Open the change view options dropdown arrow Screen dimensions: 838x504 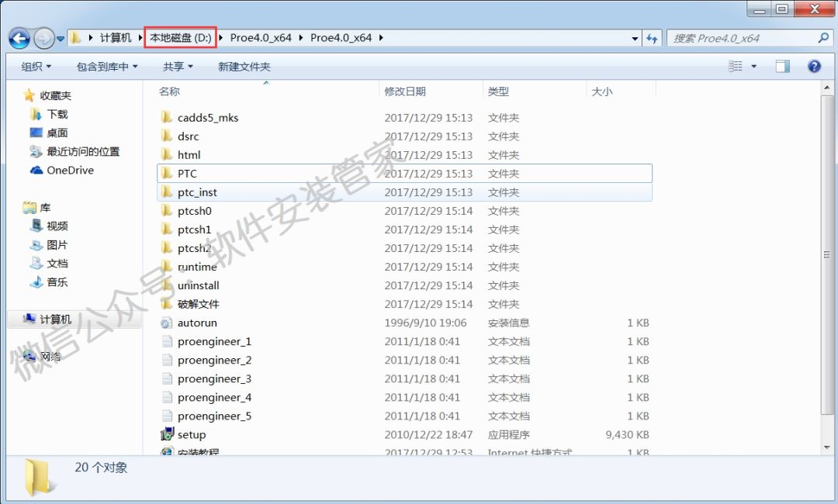click(x=753, y=67)
